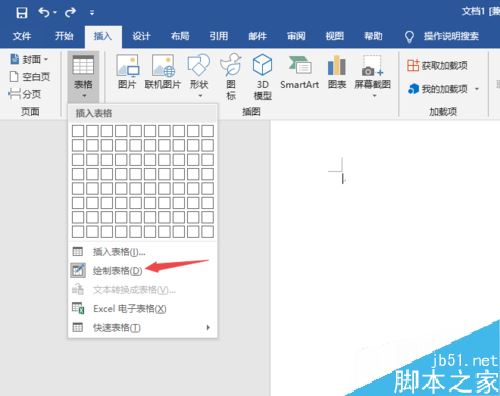This screenshot has width=500, height=396.
Task: Switch to the 设计 ribbon tab
Action: tap(141, 36)
